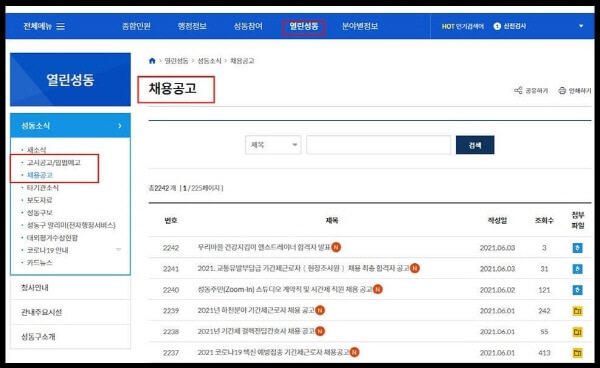This screenshot has width=600, height=368.
Task: Download attachment for post 2241
Action: (x=577, y=269)
